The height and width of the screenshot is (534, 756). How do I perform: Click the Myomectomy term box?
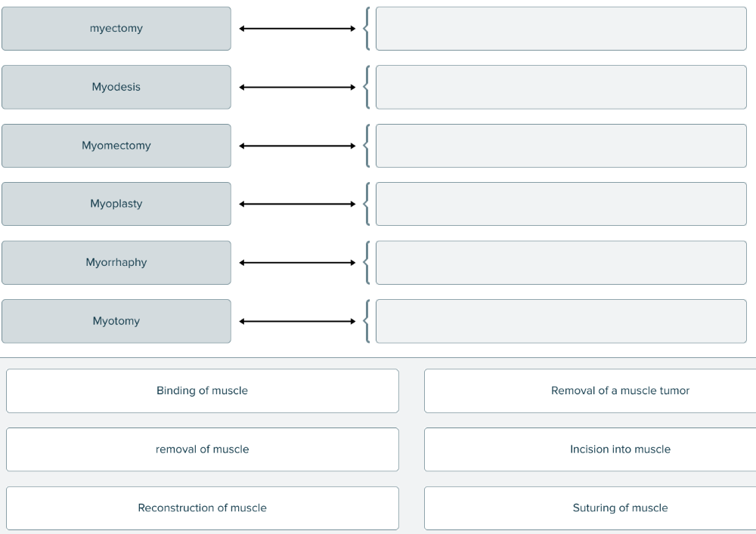(116, 146)
